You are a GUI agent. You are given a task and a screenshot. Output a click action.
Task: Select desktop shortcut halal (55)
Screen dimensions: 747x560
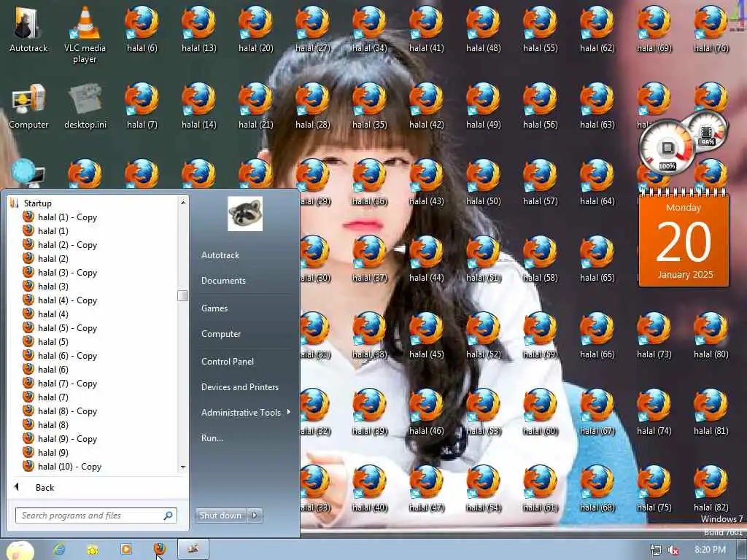click(541, 28)
